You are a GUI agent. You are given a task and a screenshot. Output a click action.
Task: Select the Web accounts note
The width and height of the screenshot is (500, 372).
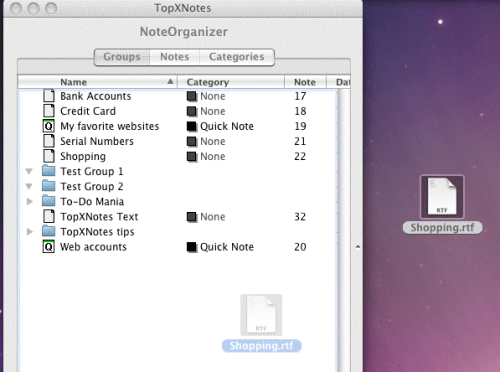tap(93, 247)
